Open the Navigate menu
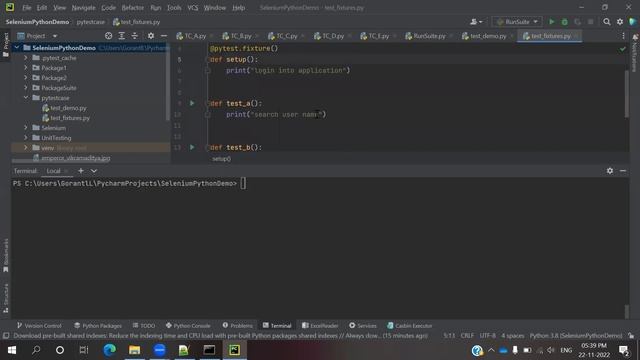The height and width of the screenshot is (360, 640). pos(83,7)
